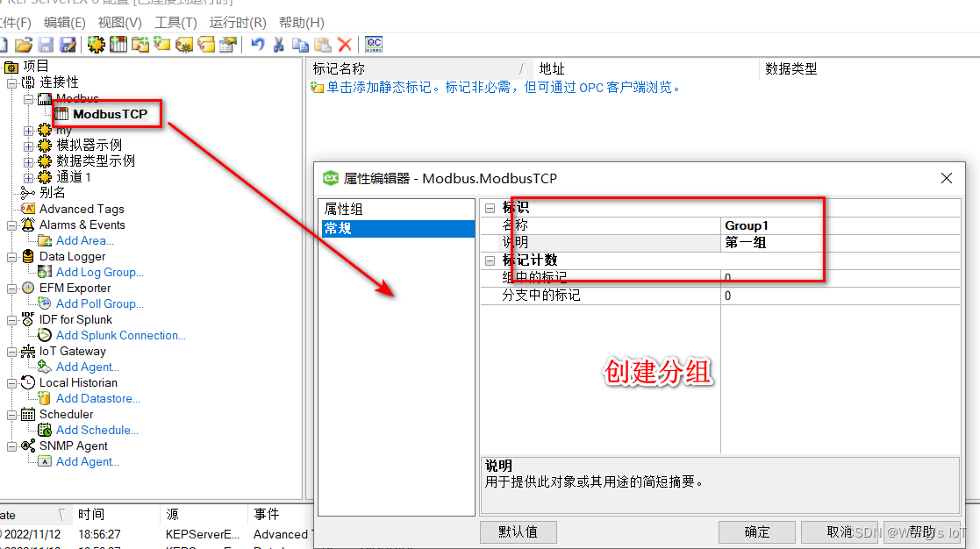Edit the 说明 field containing 第一组

coord(840,243)
